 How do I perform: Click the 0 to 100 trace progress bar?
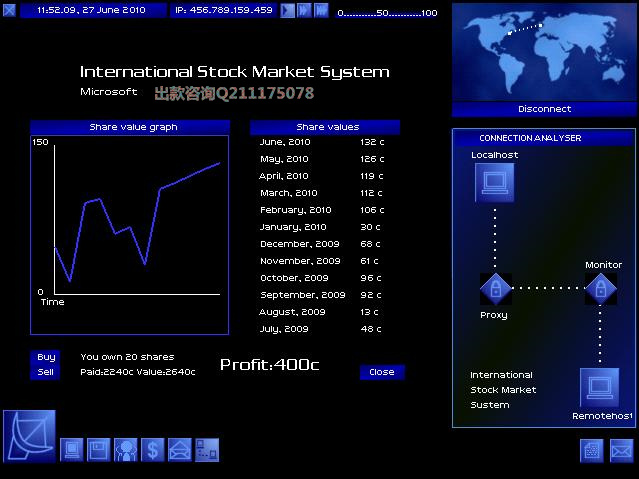(387, 13)
